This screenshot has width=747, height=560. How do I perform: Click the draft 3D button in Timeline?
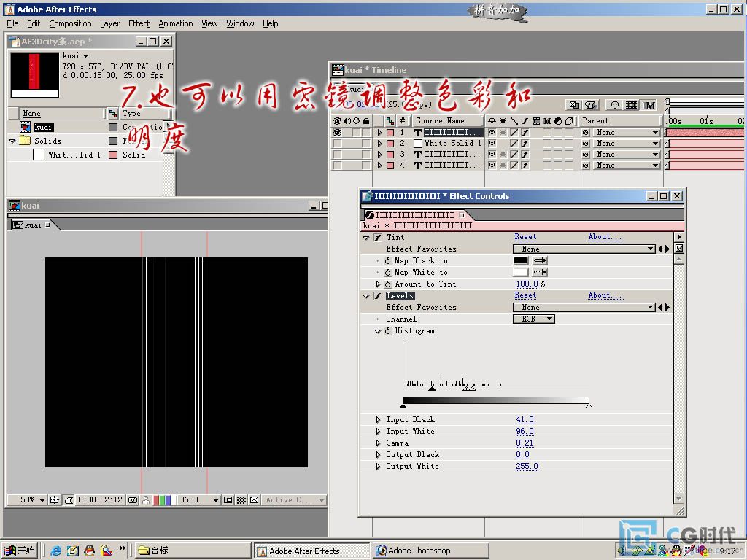(591, 105)
